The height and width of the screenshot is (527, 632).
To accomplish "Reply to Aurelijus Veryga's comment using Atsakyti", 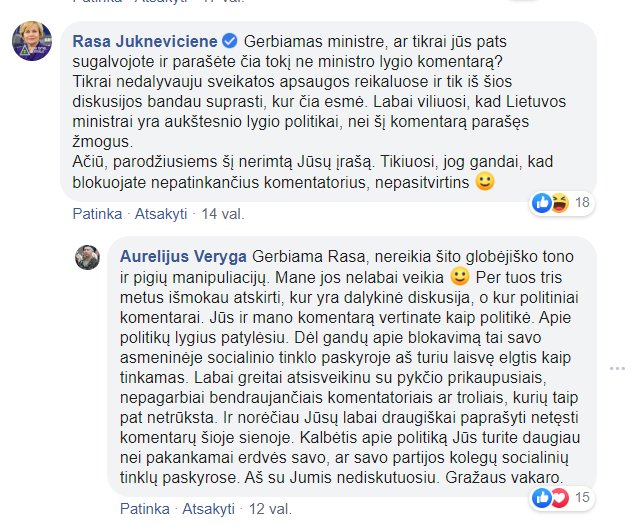I will (x=208, y=509).
